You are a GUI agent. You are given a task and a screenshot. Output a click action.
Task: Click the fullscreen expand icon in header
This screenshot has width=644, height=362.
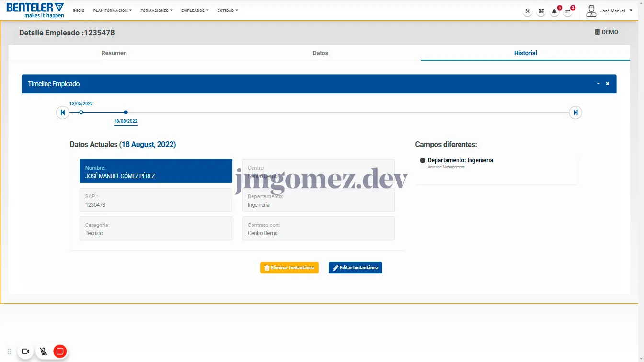click(x=528, y=11)
